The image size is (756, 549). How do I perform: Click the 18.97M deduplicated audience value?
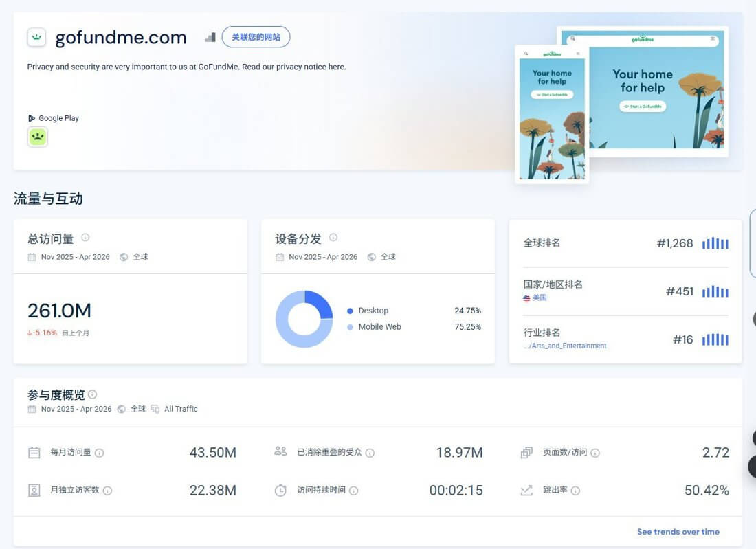click(460, 453)
